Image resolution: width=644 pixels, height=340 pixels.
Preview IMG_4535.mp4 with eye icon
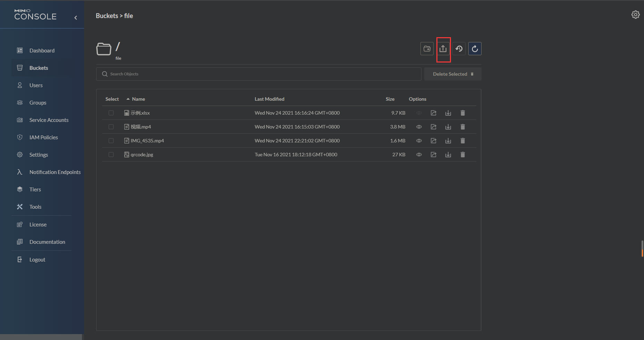point(419,141)
